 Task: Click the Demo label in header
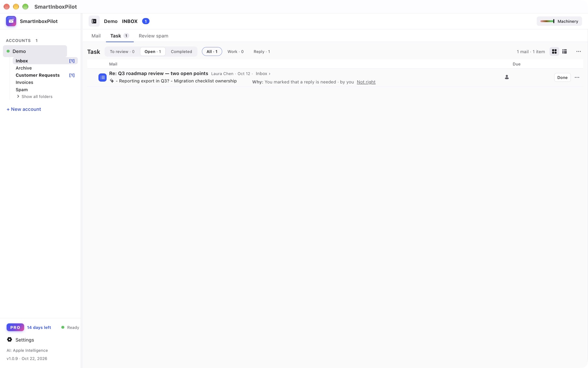pyautogui.click(x=111, y=21)
